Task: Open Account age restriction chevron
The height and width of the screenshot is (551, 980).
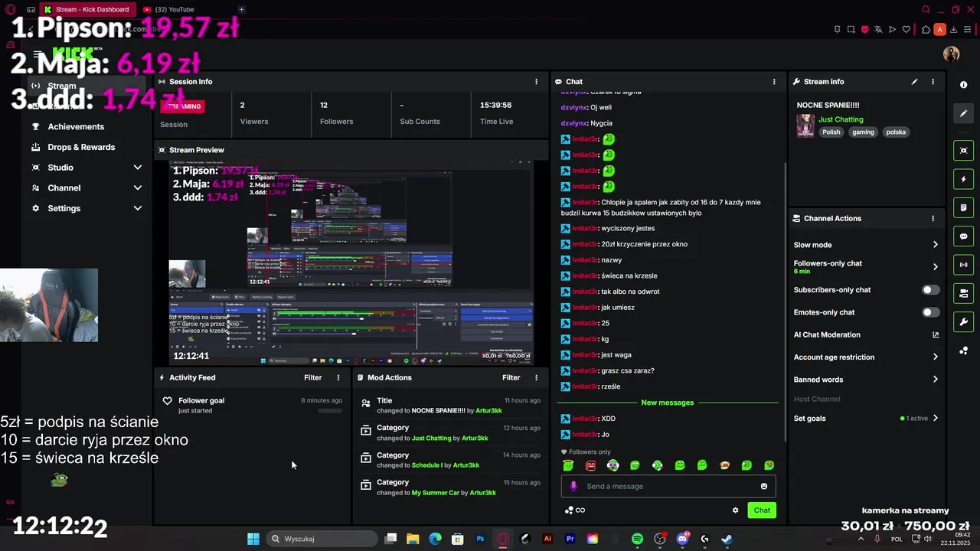Action: pyautogui.click(x=935, y=357)
